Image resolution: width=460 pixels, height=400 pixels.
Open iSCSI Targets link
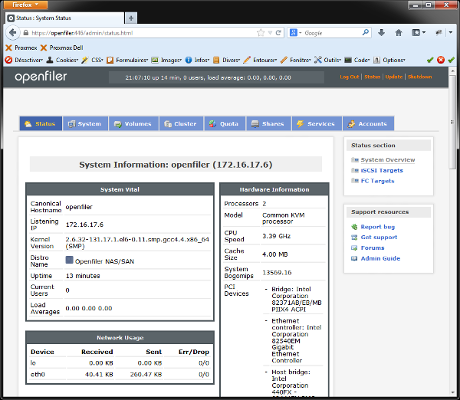[x=382, y=170]
